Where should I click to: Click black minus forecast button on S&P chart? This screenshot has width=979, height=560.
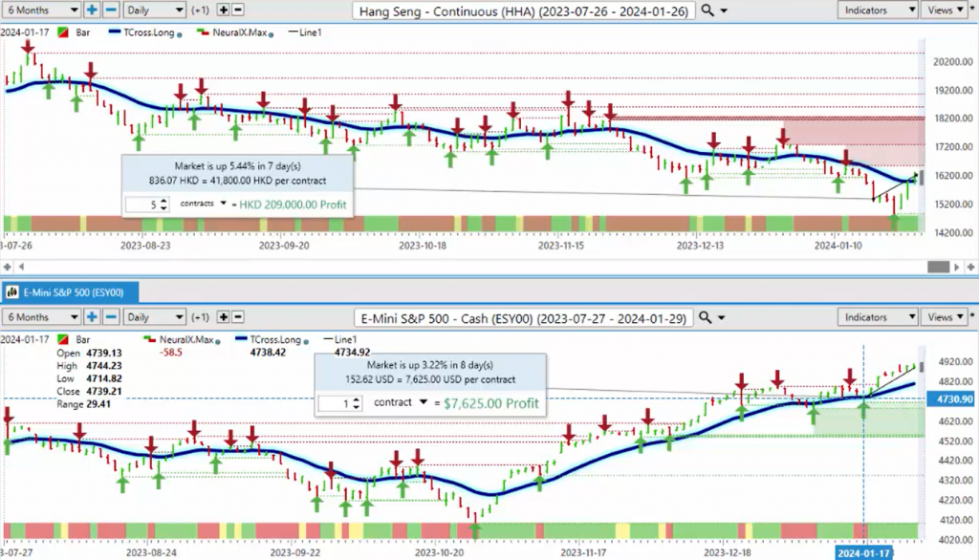(x=238, y=317)
